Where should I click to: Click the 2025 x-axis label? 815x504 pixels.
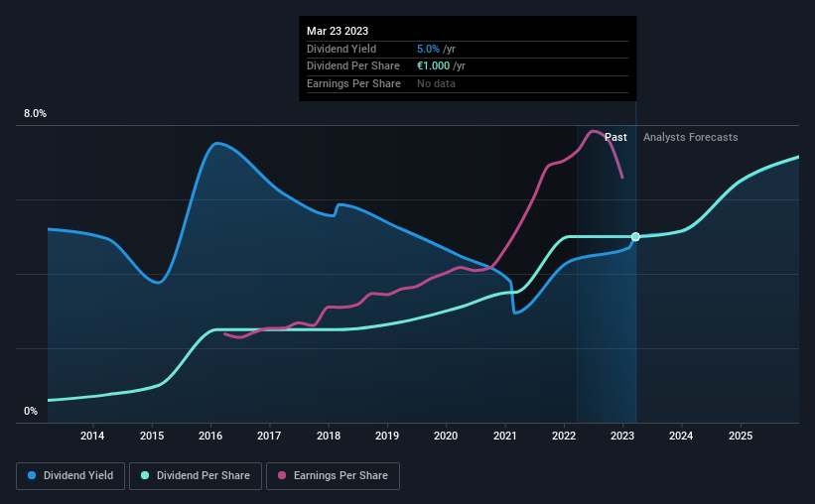click(x=741, y=436)
